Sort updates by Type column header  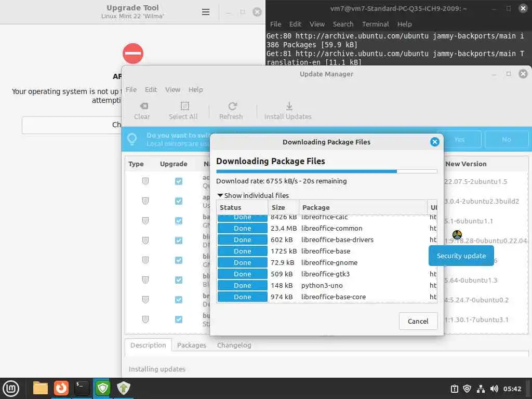[x=136, y=164]
